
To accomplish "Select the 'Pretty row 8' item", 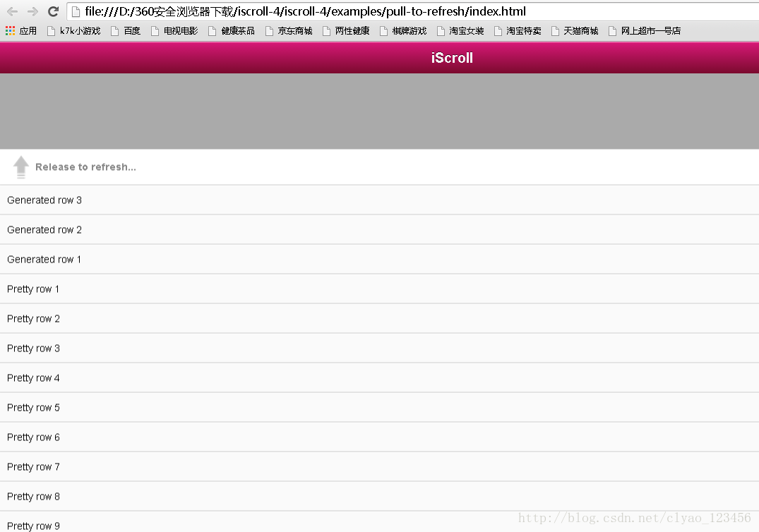I will [380, 496].
